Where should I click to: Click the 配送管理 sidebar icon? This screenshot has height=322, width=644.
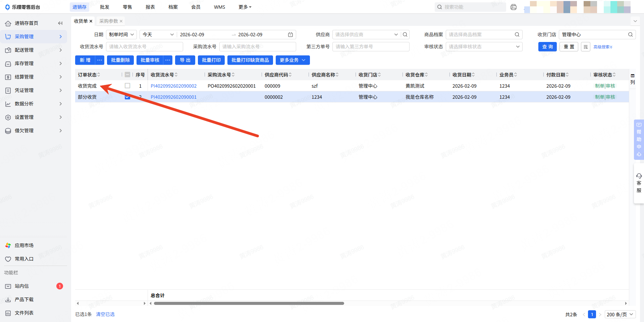(x=8, y=50)
